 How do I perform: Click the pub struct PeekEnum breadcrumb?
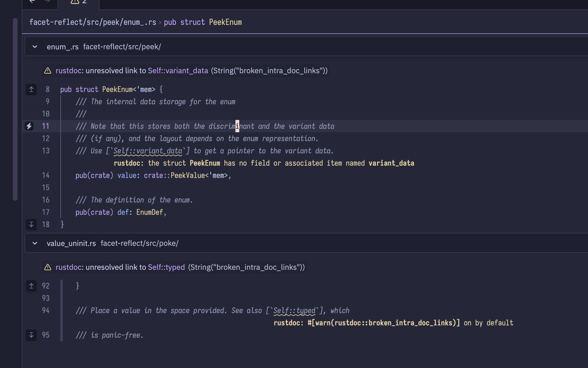click(203, 22)
